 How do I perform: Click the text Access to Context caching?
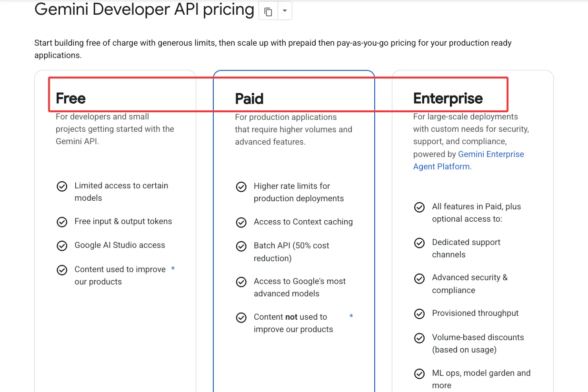(x=303, y=222)
